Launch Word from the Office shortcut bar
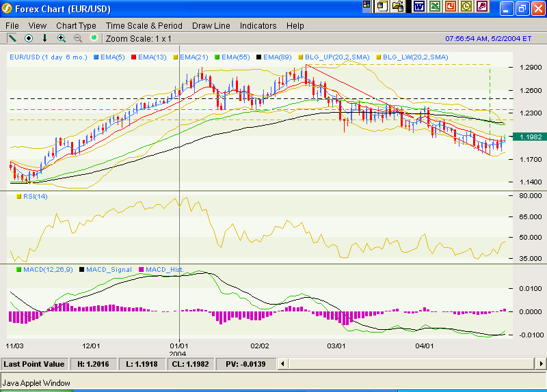The image size is (547, 392). [418, 7]
